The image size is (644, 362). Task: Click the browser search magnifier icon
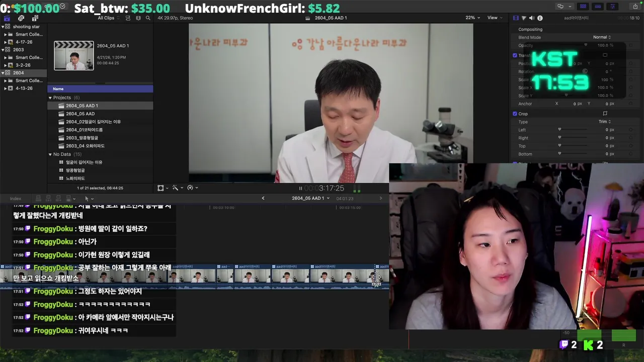[x=148, y=18]
